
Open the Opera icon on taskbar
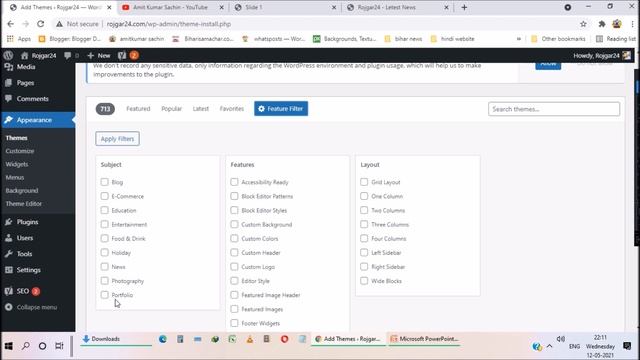(x=284, y=339)
